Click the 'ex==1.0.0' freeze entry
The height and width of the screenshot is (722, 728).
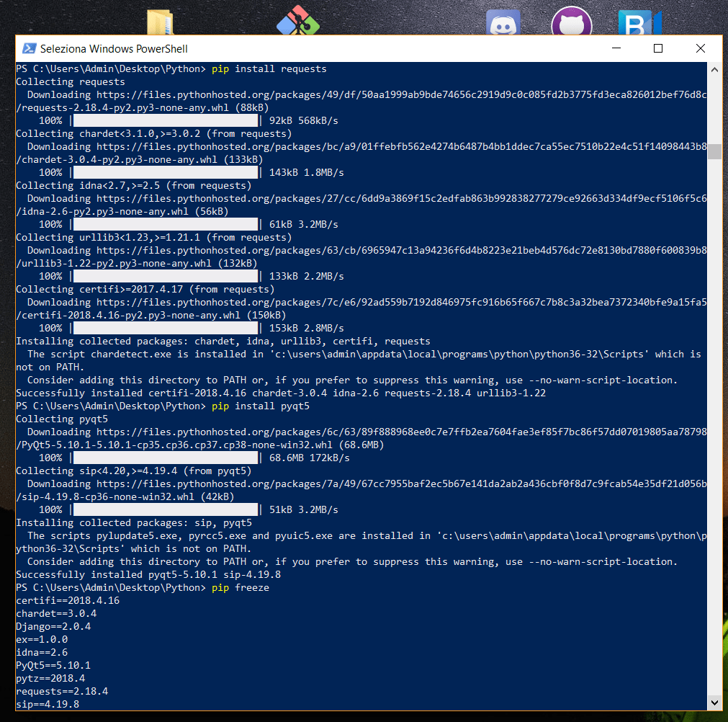point(42,640)
